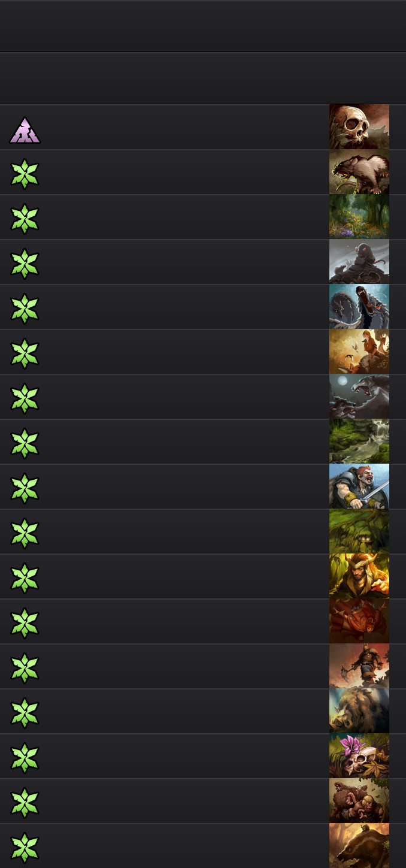Select the leaf icon beside the boar artwork
The width and height of the screenshot is (406, 868).
click(x=25, y=713)
